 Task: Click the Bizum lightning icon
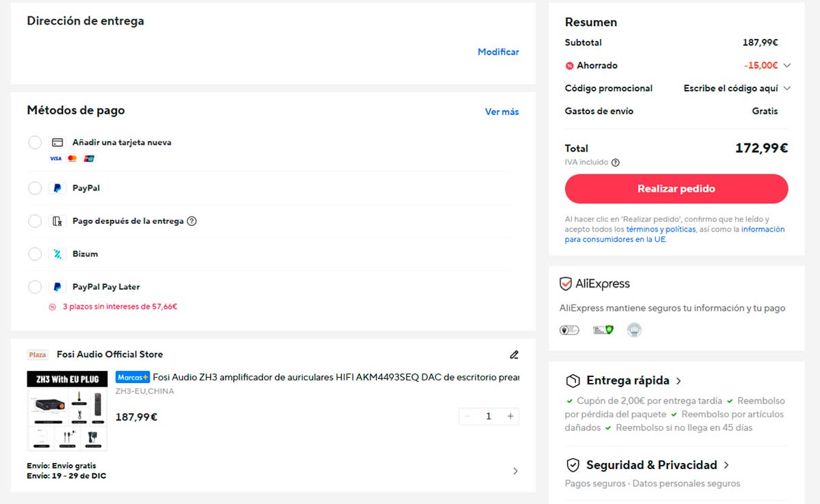pyautogui.click(x=57, y=253)
